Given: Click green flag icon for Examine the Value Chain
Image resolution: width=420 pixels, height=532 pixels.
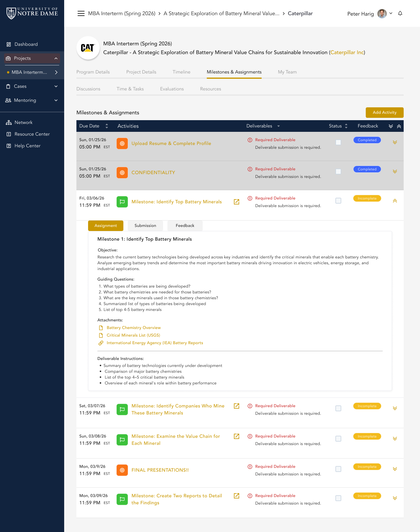Looking at the screenshot, I should (x=122, y=440).
